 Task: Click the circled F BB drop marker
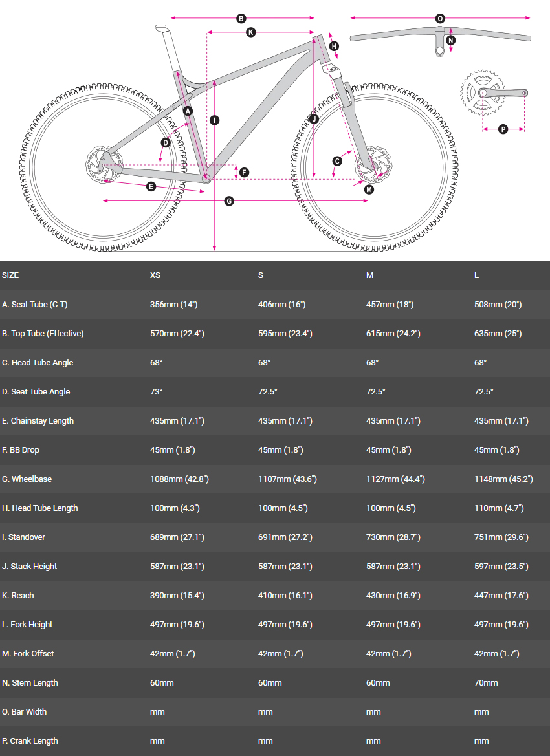click(244, 172)
